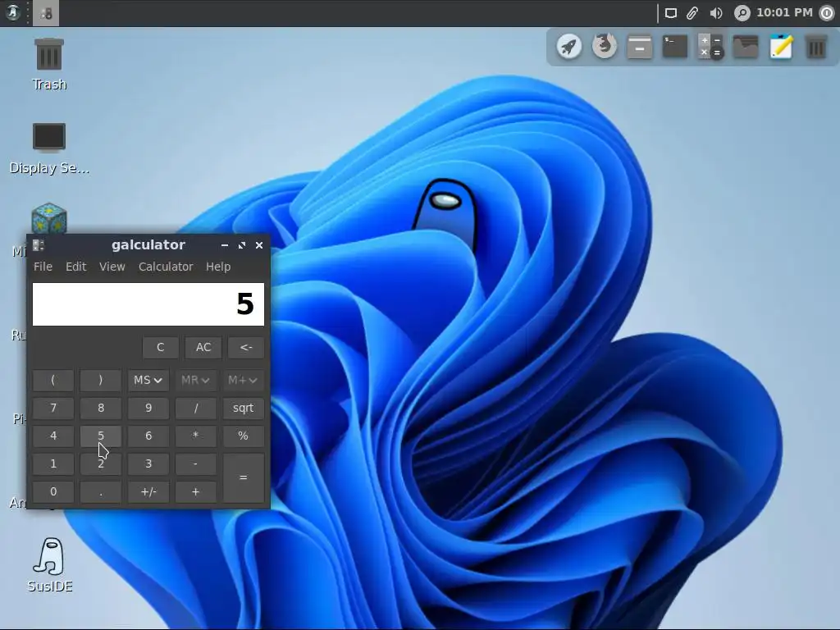
Task: Toggle the sign with +/- button
Action: point(148,492)
